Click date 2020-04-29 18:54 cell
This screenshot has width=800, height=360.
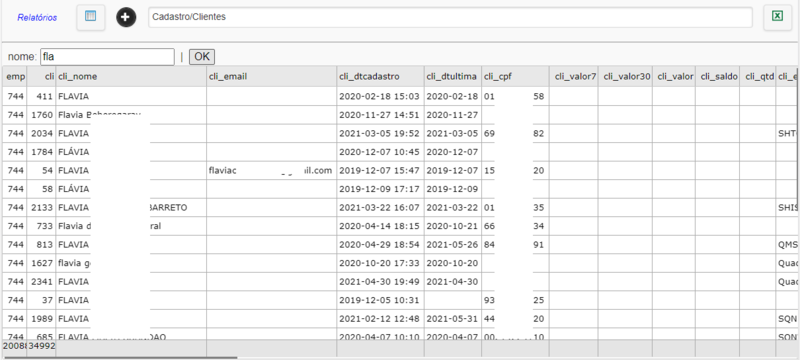pos(380,245)
